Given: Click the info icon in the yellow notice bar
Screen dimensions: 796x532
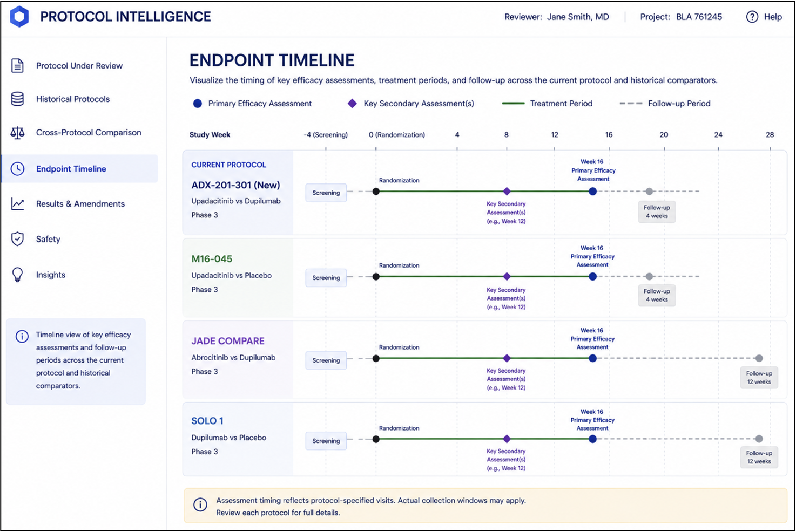Looking at the screenshot, I should (x=200, y=505).
